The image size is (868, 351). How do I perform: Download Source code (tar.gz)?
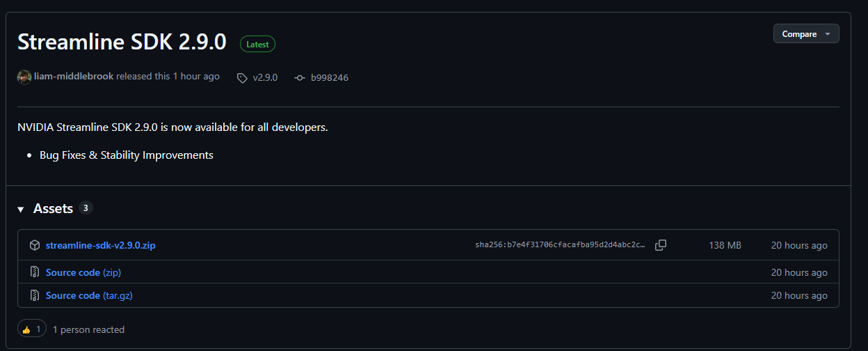pyautogui.click(x=89, y=295)
